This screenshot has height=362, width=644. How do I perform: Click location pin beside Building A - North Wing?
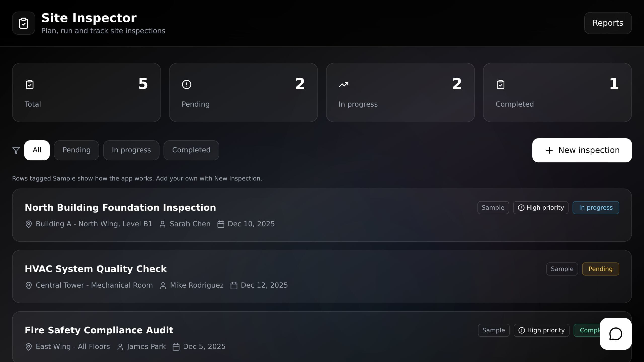pyautogui.click(x=29, y=224)
